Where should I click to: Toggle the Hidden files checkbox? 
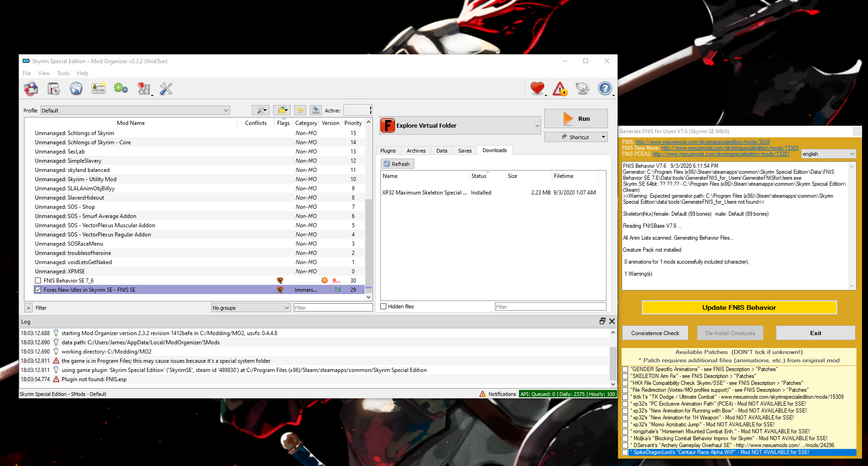tap(384, 307)
